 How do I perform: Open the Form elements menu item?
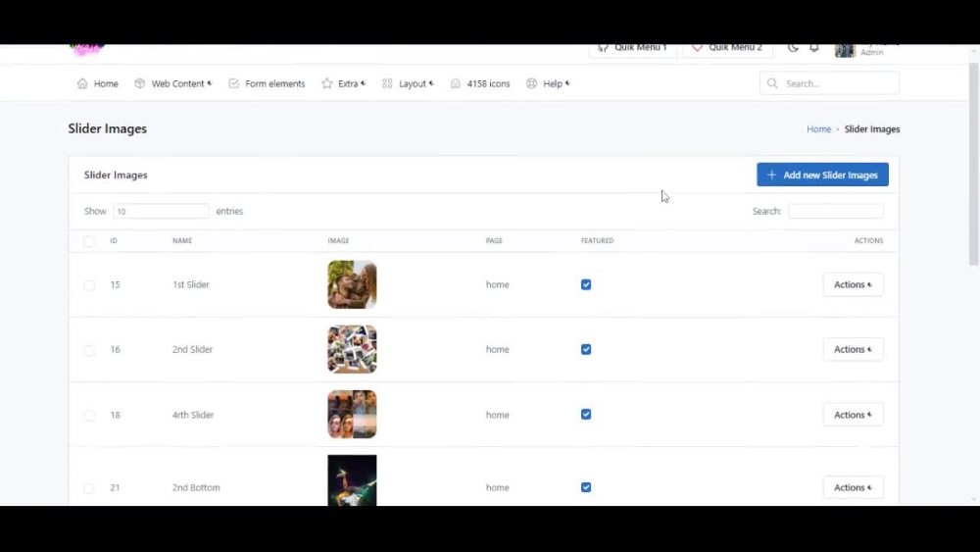(267, 83)
